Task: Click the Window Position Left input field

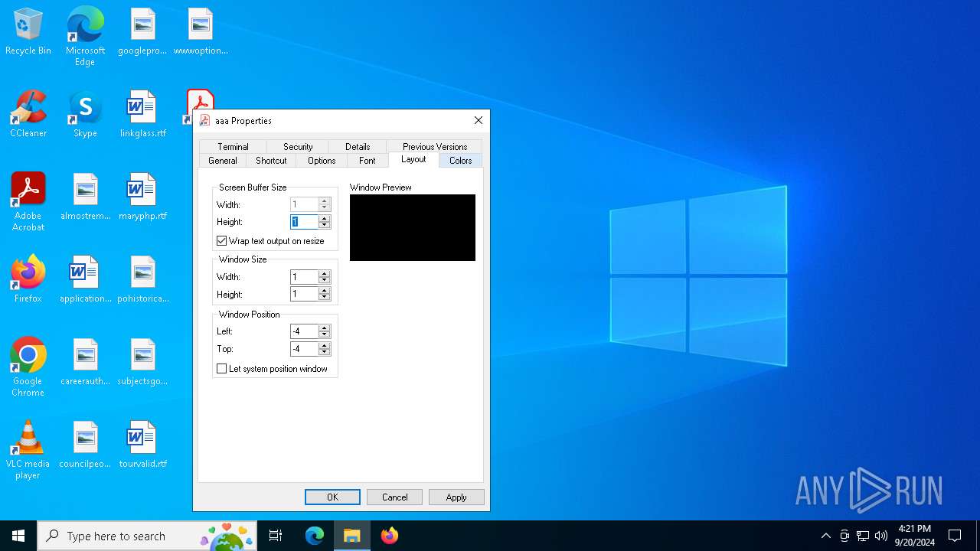Action: [x=305, y=331]
